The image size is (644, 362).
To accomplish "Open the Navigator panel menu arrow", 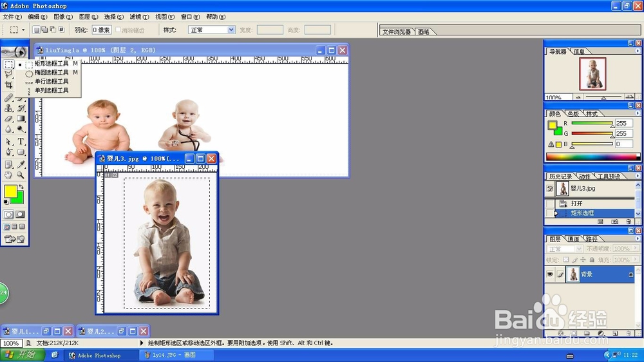I will click(x=638, y=51).
